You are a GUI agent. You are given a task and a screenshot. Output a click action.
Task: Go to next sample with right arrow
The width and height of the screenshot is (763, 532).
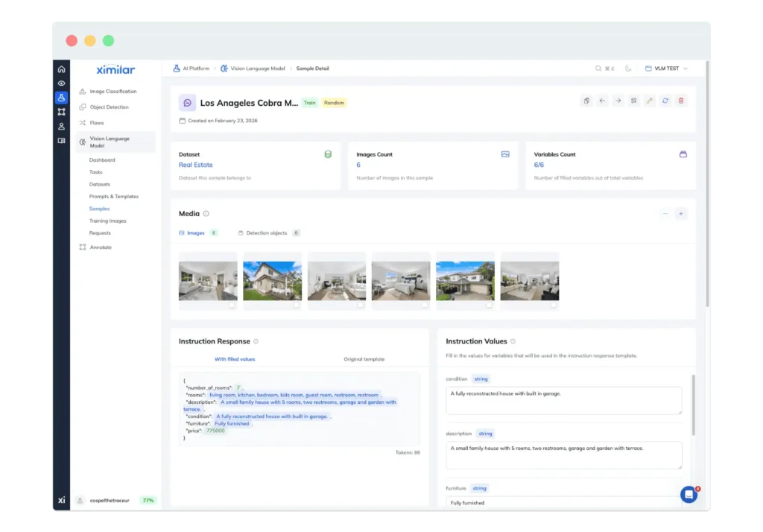click(618, 101)
